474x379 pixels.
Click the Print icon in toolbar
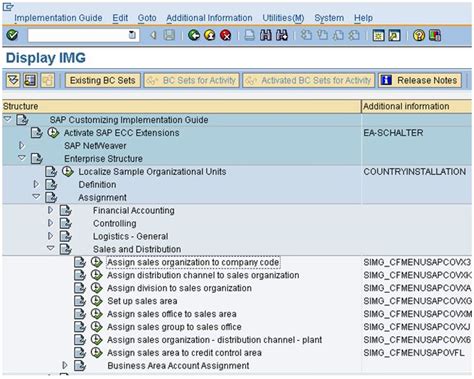point(249,35)
